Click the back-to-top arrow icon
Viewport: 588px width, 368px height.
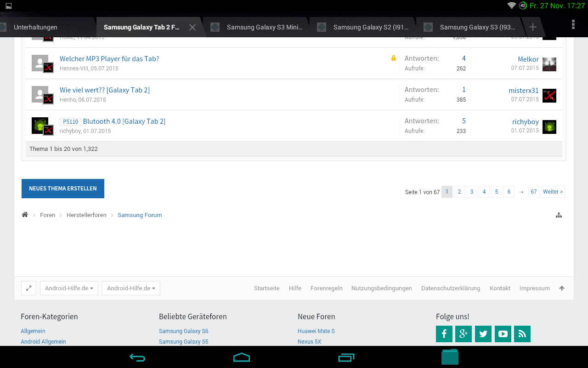point(562,288)
